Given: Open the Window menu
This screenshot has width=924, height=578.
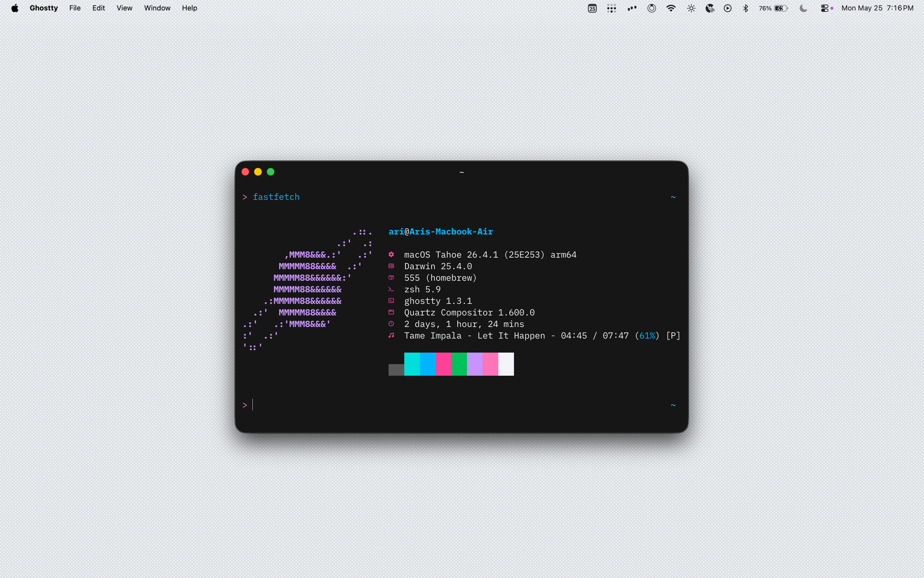Looking at the screenshot, I should click(157, 8).
